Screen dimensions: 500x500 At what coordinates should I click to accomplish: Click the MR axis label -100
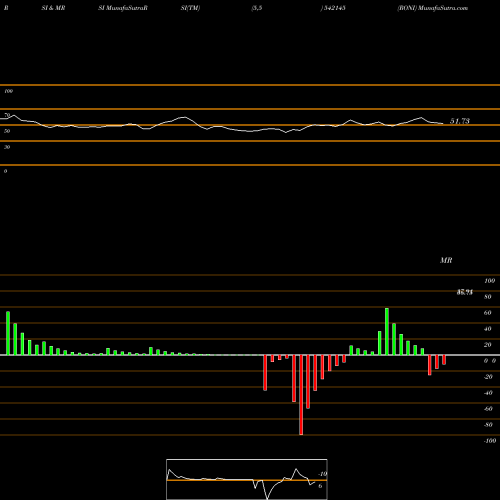tap(490, 441)
